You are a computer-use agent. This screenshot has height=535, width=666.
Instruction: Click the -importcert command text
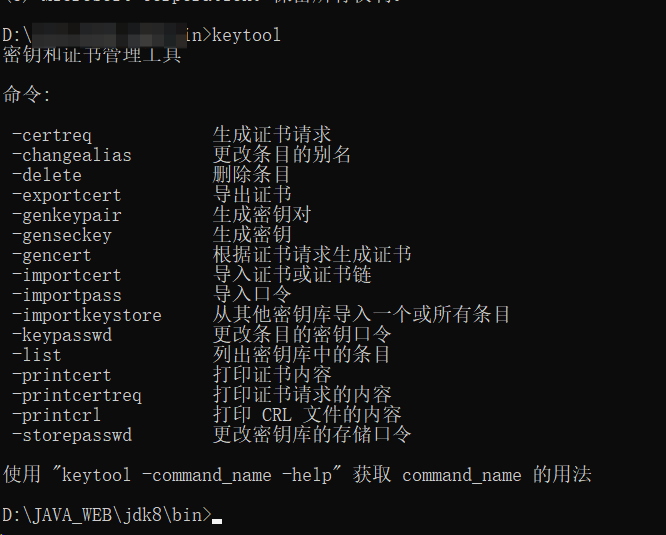click(x=67, y=275)
